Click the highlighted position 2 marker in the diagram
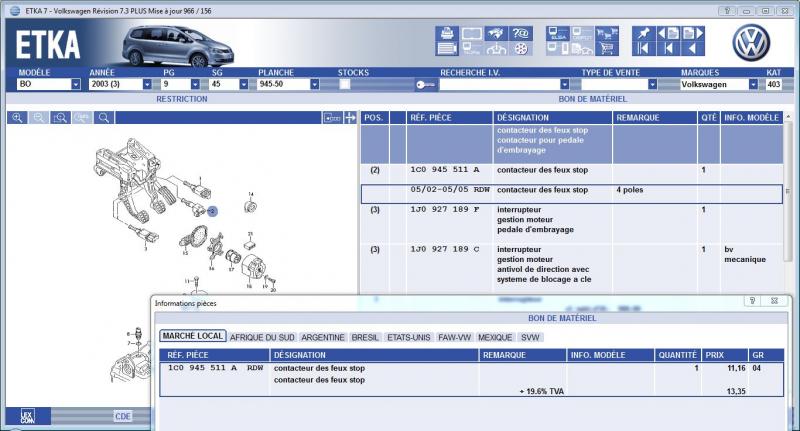800x431 pixels. 212,211
